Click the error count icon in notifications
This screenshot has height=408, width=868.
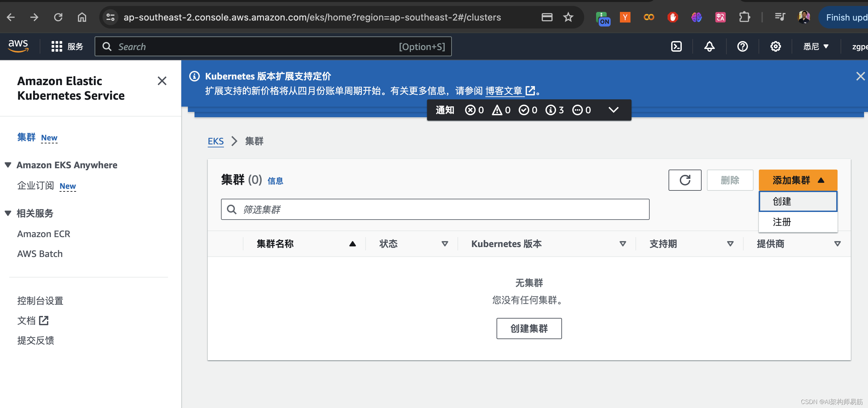click(x=474, y=110)
